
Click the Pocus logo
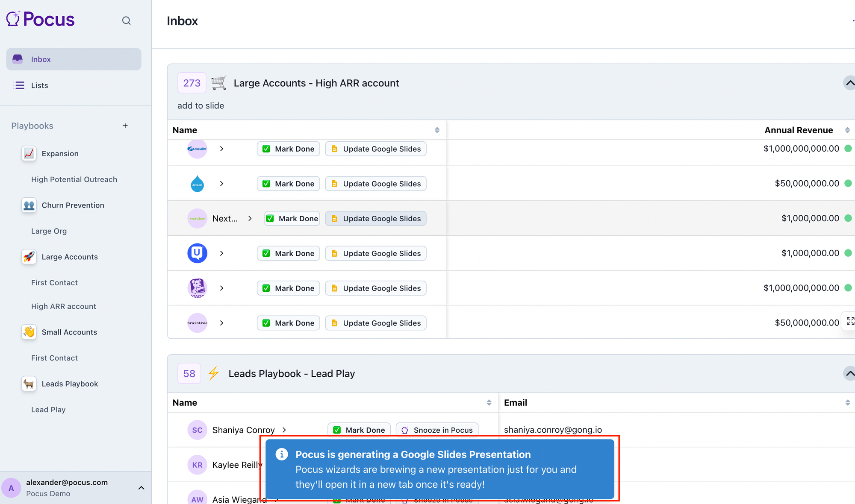41,19
